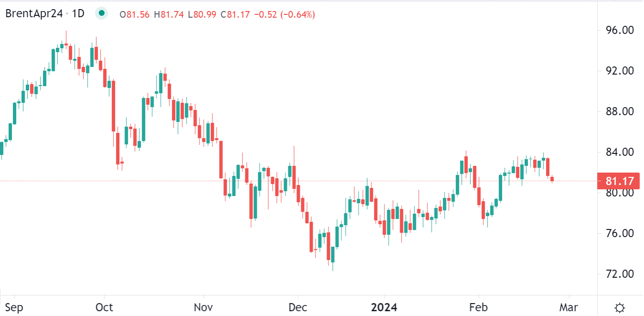
Task: Click the Dec label on time axis
Action: tap(298, 307)
